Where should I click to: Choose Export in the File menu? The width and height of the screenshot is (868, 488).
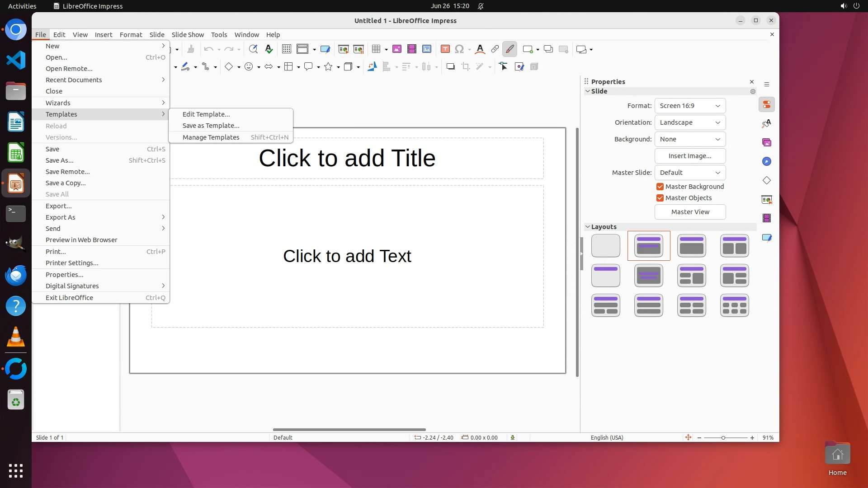58,206
